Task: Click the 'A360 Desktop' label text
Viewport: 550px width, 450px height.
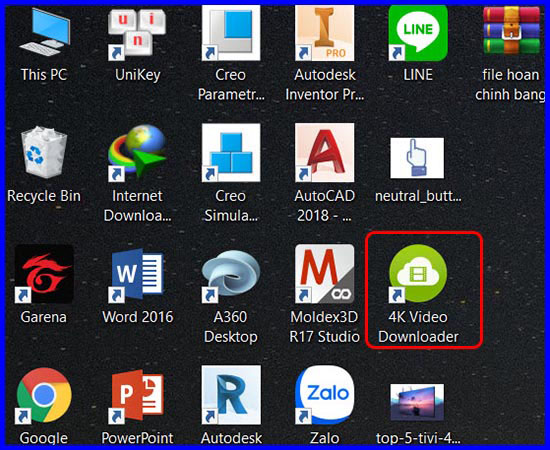Action: point(231,327)
